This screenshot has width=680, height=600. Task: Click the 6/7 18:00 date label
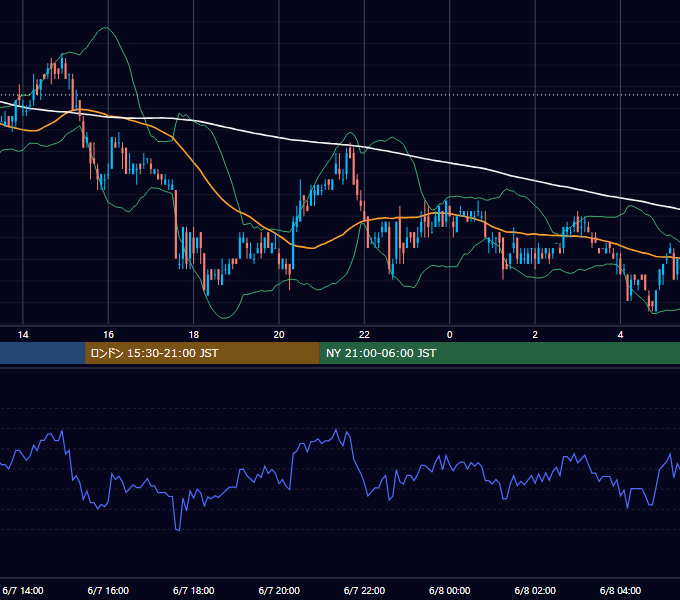pyautogui.click(x=193, y=590)
